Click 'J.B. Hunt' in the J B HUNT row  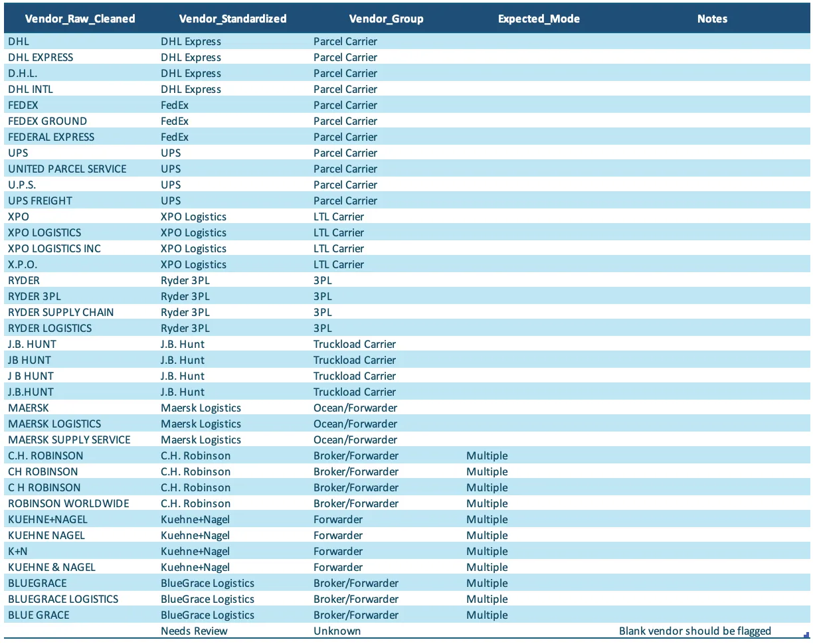coord(183,376)
